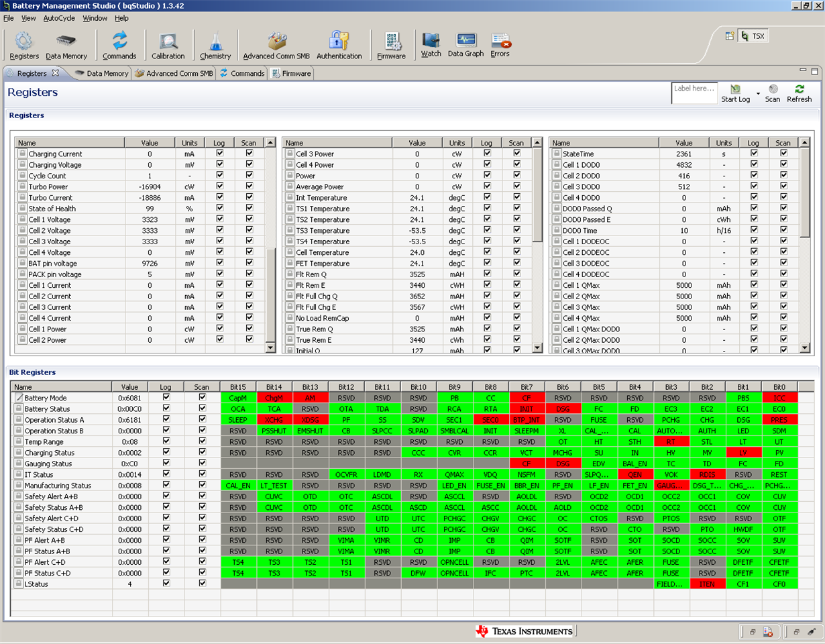Click the first register table's scrollbar down arrow
This screenshot has height=644, width=825.
(270, 347)
